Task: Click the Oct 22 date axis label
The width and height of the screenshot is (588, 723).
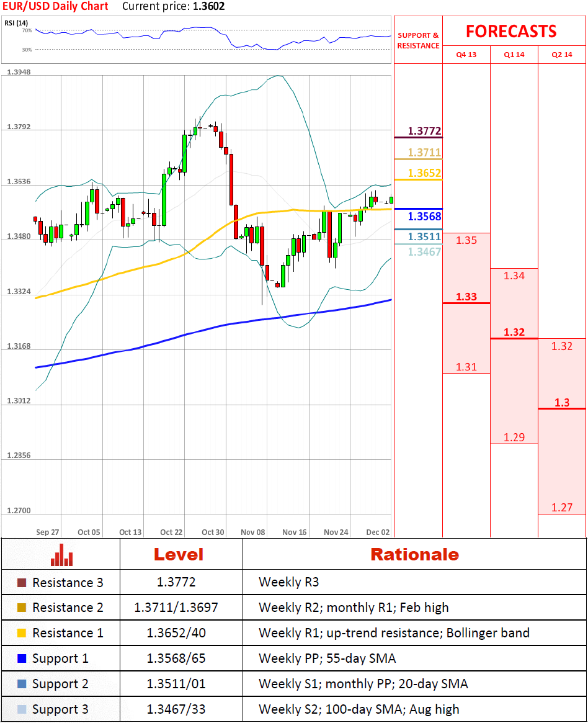Action: coord(171,532)
